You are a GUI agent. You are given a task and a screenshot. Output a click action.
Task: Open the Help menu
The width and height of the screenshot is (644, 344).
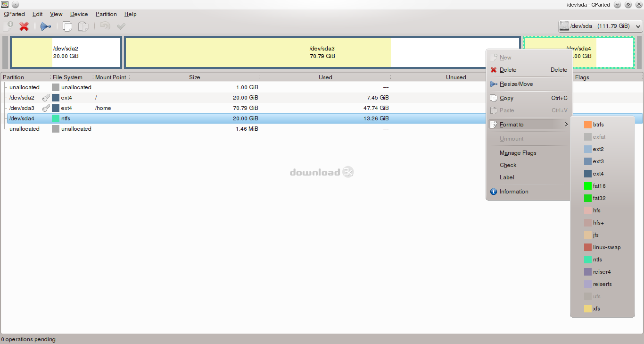(x=130, y=14)
